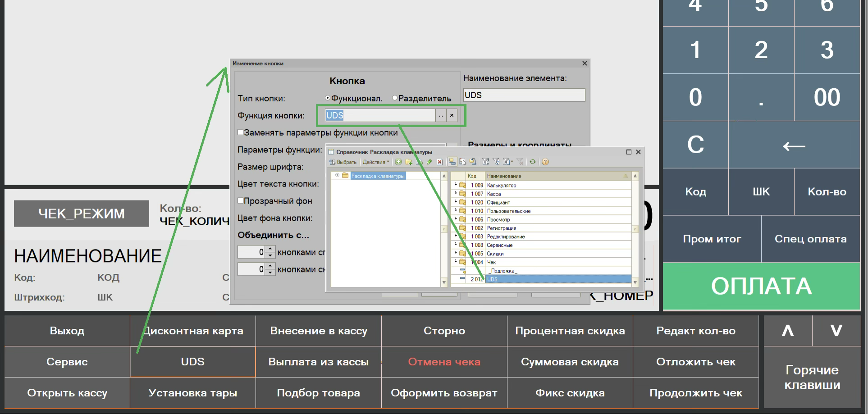Click Выбрать button in reference toolbar
The height and width of the screenshot is (414, 868).
(x=343, y=162)
